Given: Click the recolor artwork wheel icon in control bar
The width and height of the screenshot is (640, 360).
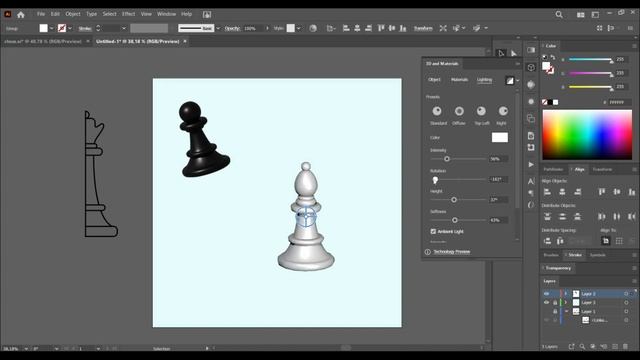Looking at the screenshot, I should [x=313, y=28].
